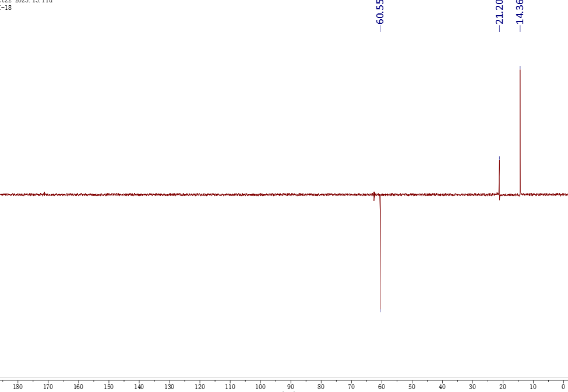Select the 100 axis tick label
This screenshot has height=392, width=568.
pos(260,387)
